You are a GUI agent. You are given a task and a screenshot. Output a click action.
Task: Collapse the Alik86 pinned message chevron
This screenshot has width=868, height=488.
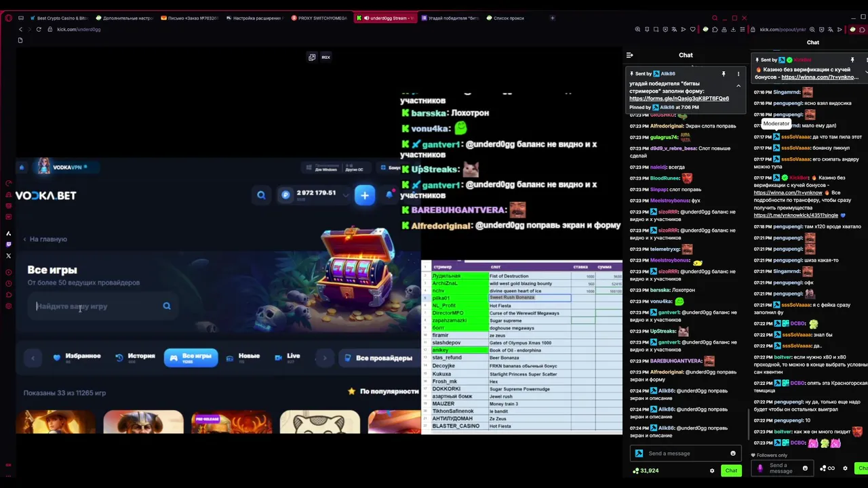click(x=738, y=85)
